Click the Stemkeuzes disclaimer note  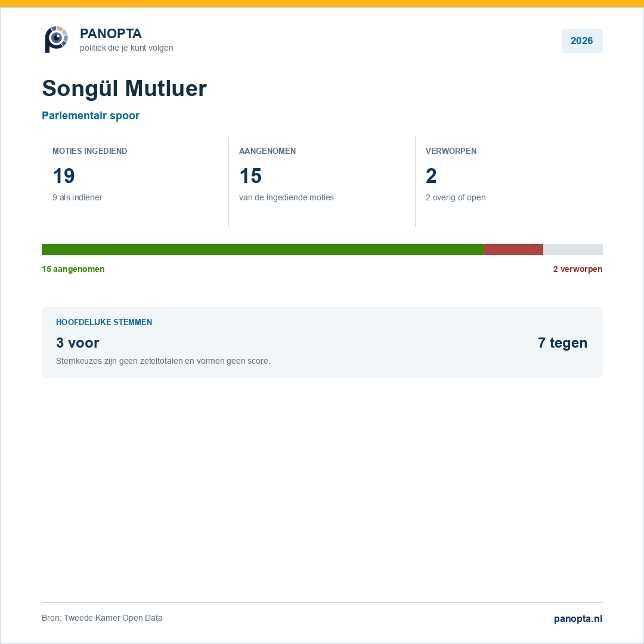(x=163, y=361)
